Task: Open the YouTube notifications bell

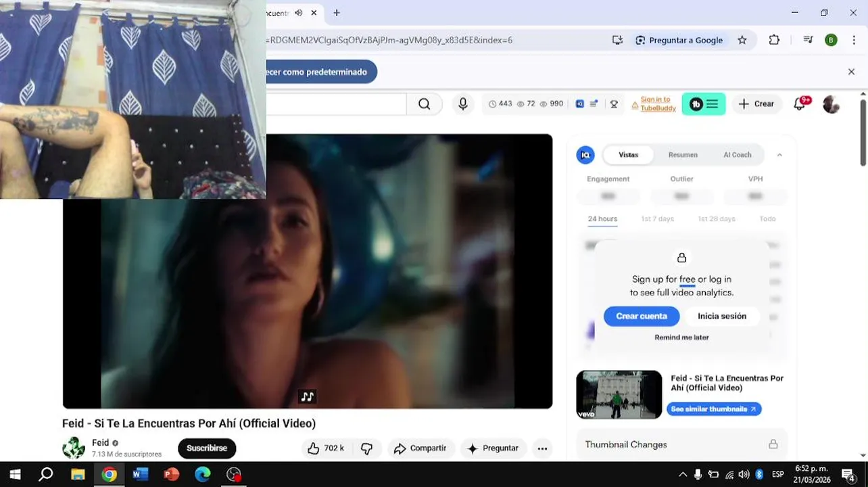Action: (800, 103)
